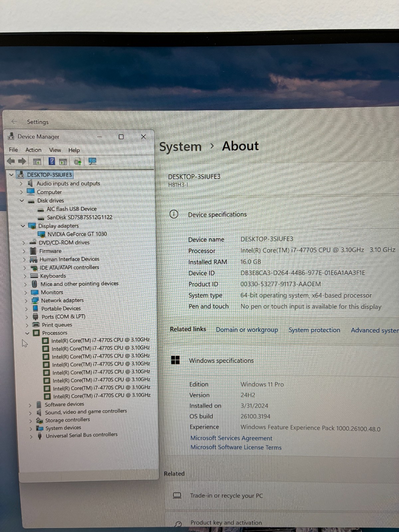
Task: Click the Settings window back arrow
Action: point(14,122)
